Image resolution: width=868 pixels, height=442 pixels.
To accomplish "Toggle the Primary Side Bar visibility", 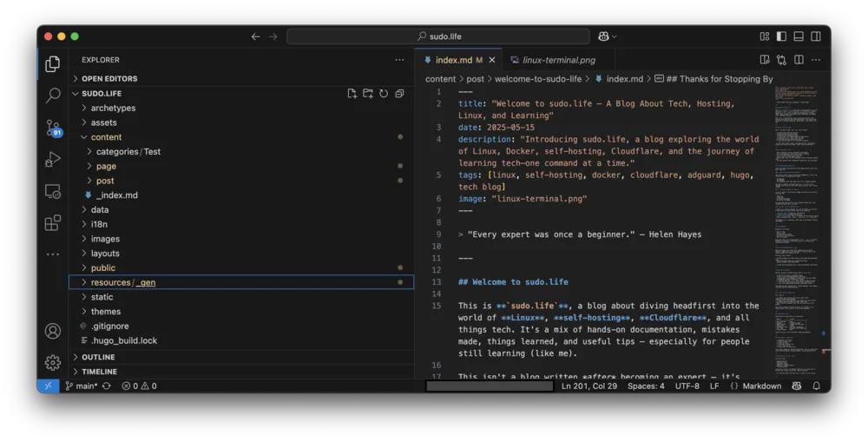I will coord(782,36).
